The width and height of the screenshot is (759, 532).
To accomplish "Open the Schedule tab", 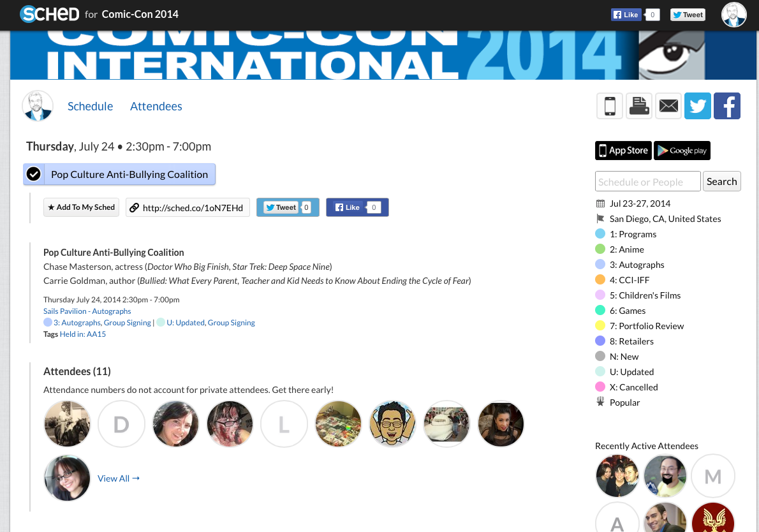I will (x=90, y=106).
